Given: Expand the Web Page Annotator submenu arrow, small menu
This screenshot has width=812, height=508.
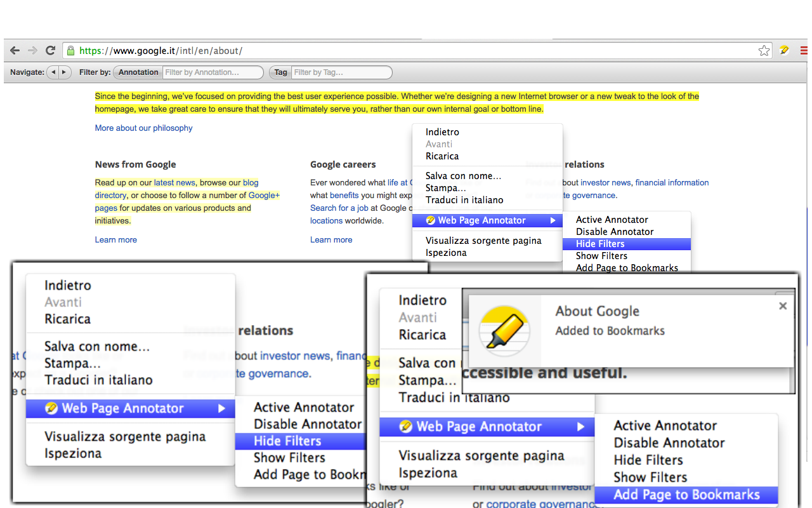Looking at the screenshot, I should click(553, 220).
